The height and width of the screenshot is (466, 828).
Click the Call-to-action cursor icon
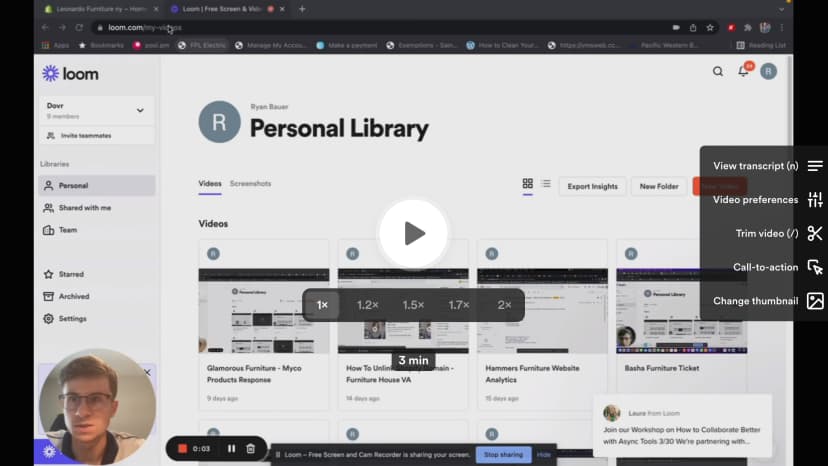(815, 267)
